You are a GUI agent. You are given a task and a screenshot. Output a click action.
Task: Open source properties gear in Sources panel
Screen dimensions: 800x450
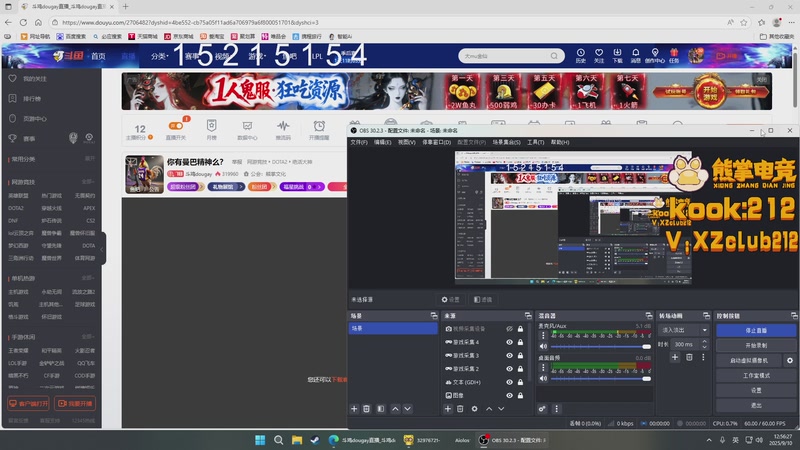click(474, 409)
